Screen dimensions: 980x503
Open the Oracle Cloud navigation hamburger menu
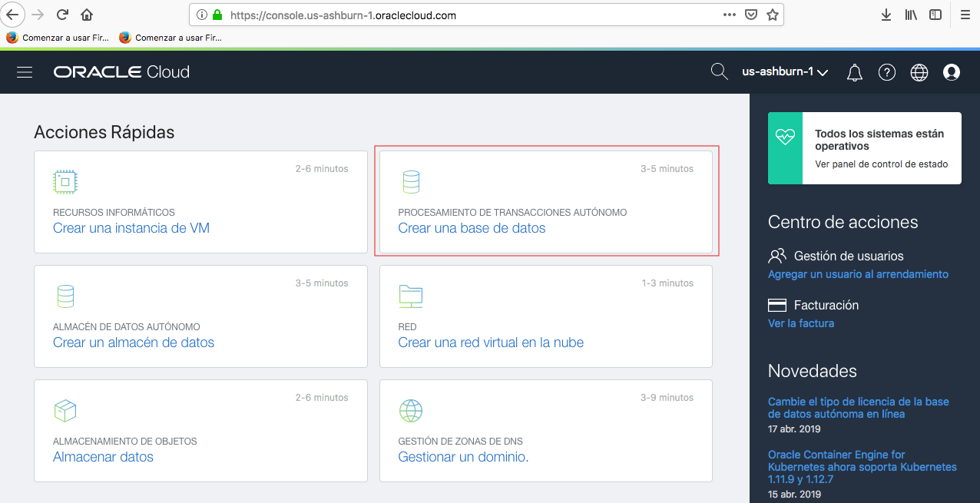[x=25, y=71]
